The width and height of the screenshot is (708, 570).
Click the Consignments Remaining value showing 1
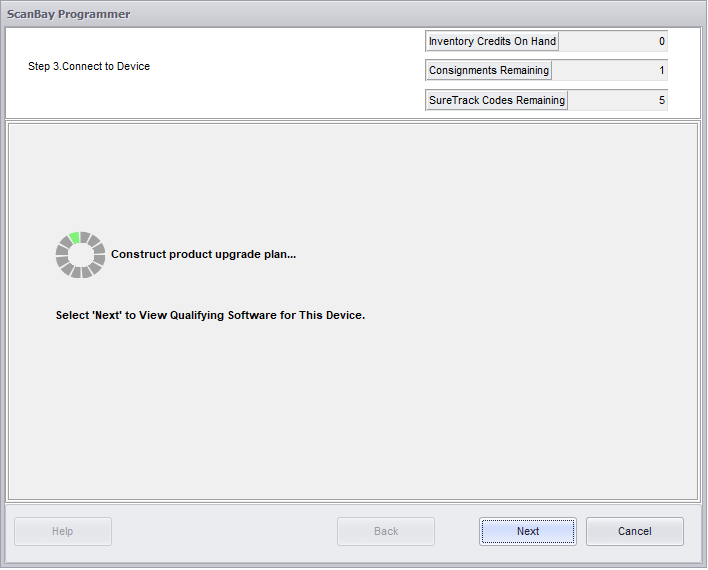[609, 70]
